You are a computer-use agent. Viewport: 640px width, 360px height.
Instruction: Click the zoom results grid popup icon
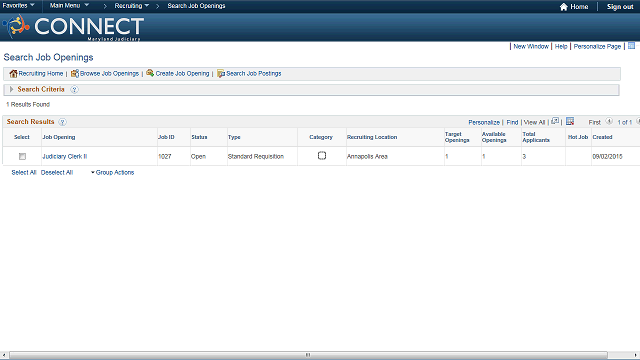pyautogui.click(x=555, y=121)
